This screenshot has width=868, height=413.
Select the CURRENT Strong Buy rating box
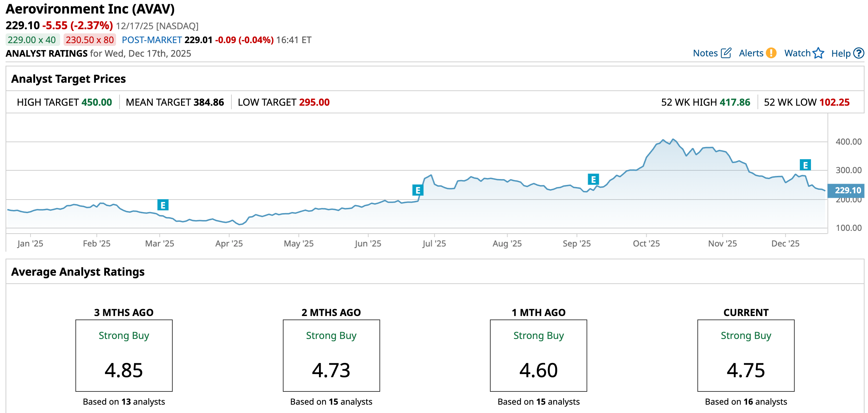[x=746, y=355]
